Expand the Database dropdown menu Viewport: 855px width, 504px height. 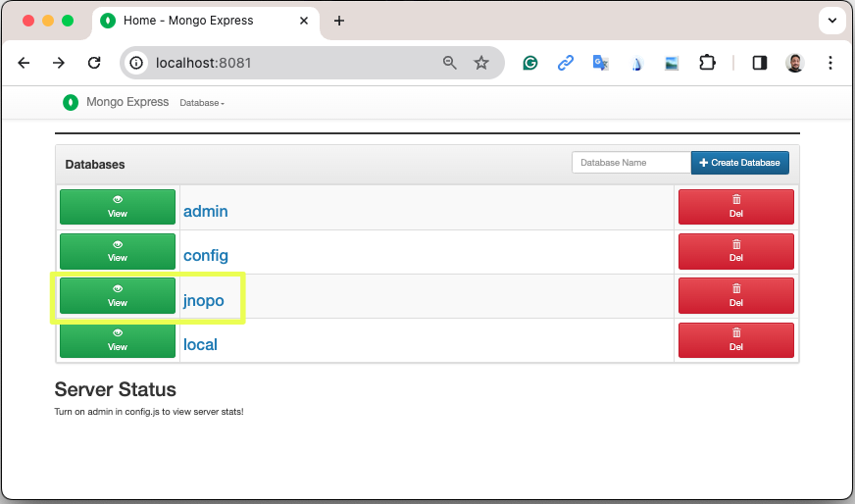tap(202, 103)
